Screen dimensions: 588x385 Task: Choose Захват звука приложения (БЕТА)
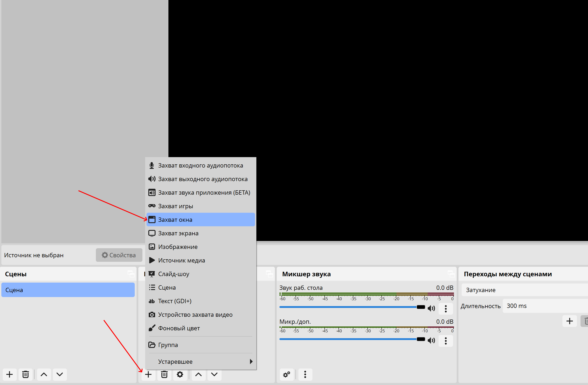(x=201, y=193)
